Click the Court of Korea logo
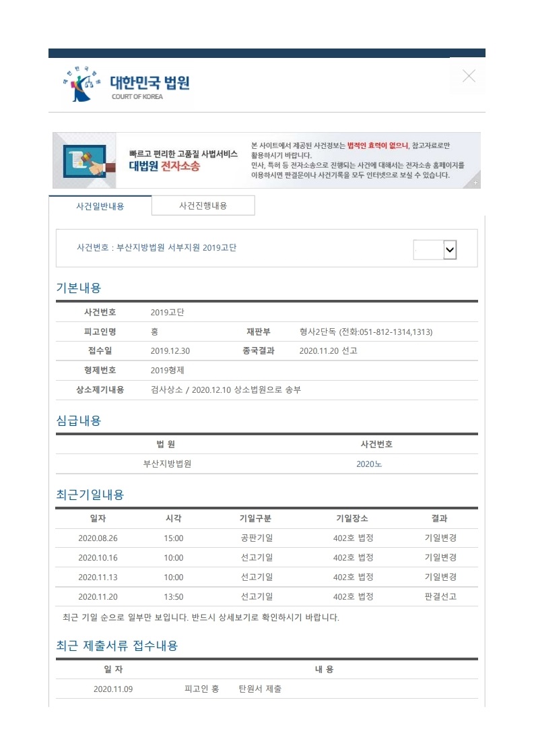534x756 pixels. 127,85
